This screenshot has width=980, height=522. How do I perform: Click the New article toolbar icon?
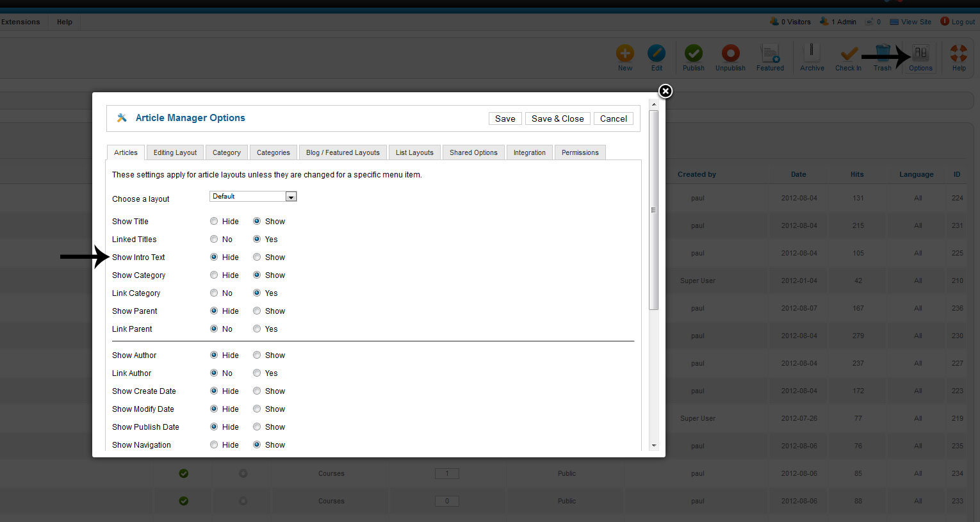[x=625, y=53]
